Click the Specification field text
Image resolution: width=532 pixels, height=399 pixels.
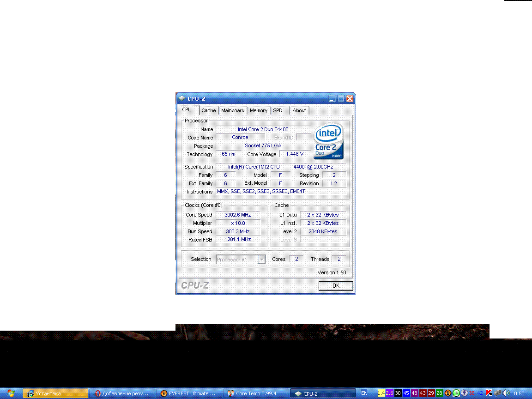tap(281, 167)
